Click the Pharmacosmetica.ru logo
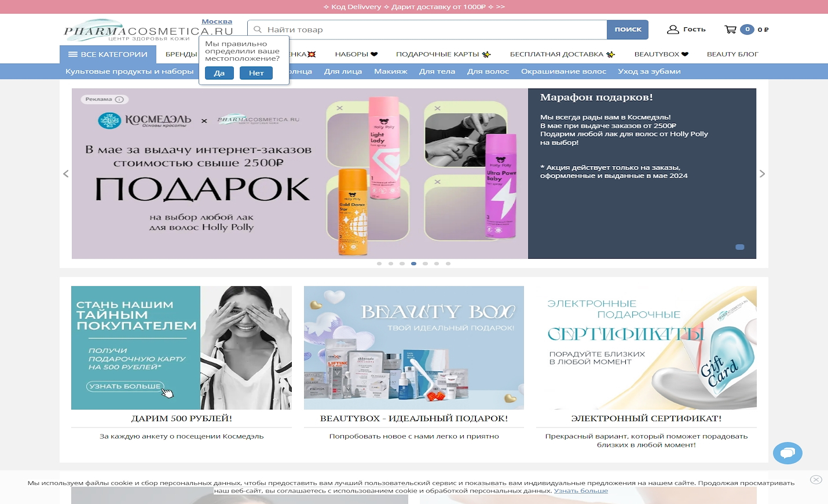Image resolution: width=828 pixels, height=504 pixels. coord(148,31)
